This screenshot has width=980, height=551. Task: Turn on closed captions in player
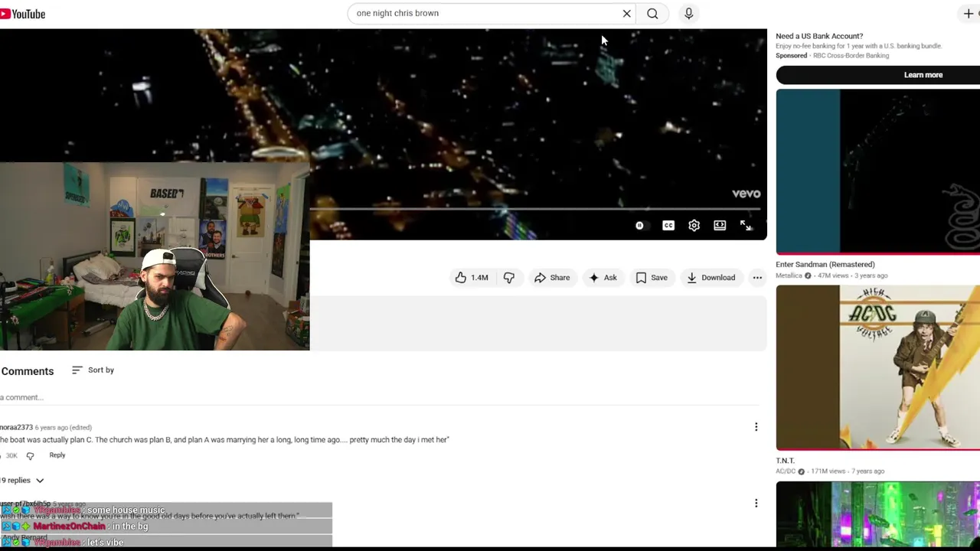pyautogui.click(x=668, y=226)
